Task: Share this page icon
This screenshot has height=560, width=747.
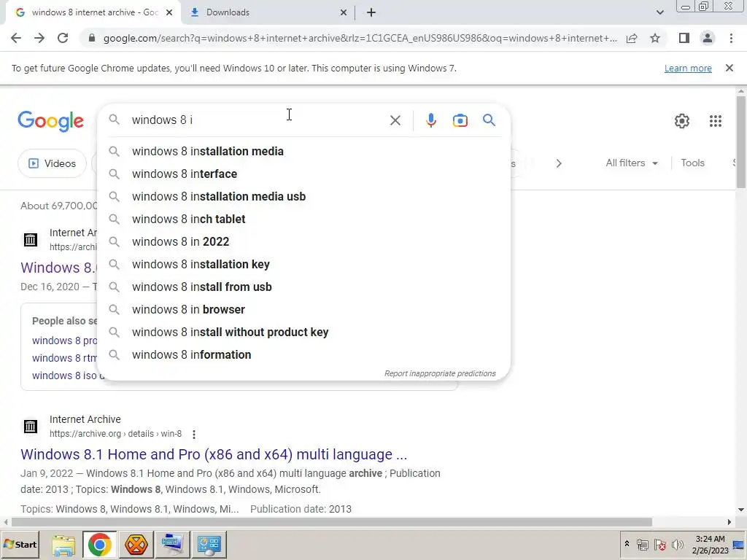Action: (x=632, y=38)
